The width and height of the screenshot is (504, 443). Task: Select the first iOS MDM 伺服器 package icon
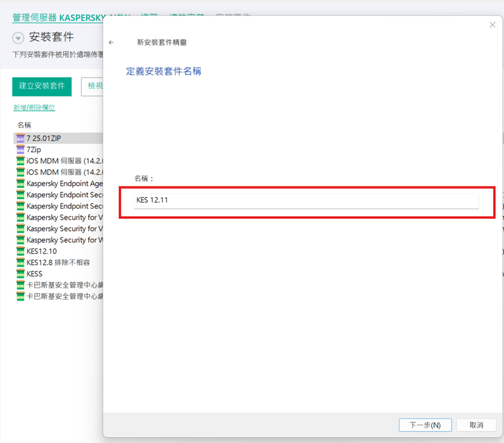pyautogui.click(x=21, y=161)
